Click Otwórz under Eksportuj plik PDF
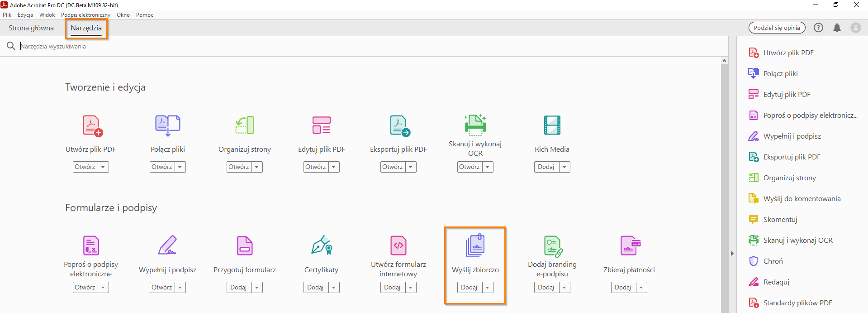Viewport: 868px width, 313px height. click(x=393, y=167)
